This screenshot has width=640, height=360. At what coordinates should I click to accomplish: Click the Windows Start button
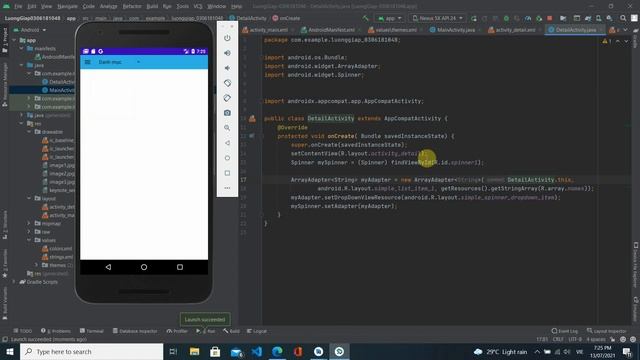pyautogui.click(x=9, y=352)
